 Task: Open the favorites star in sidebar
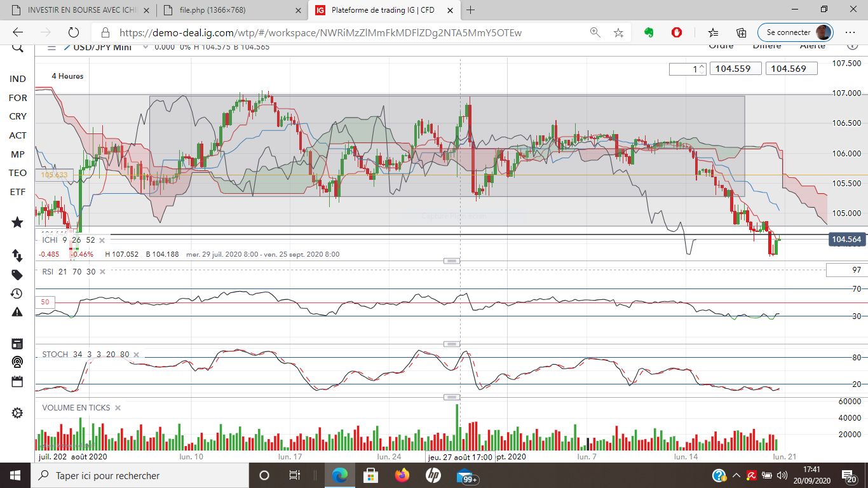tap(17, 222)
